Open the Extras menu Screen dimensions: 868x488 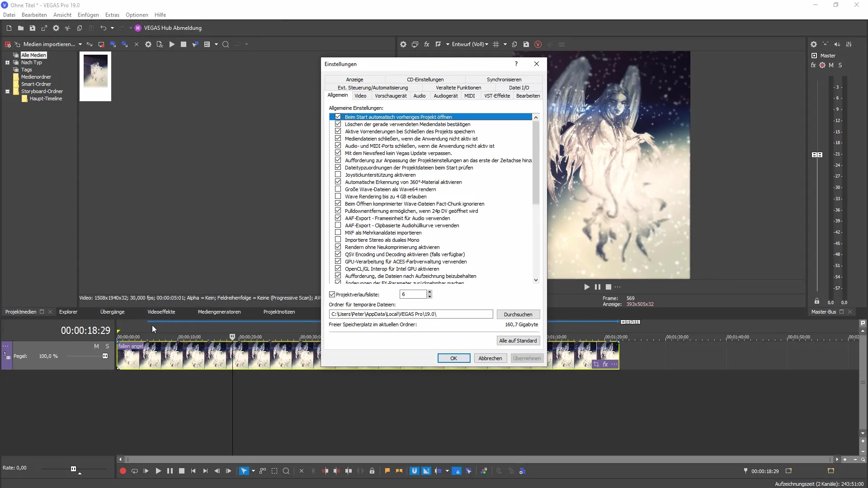(112, 15)
